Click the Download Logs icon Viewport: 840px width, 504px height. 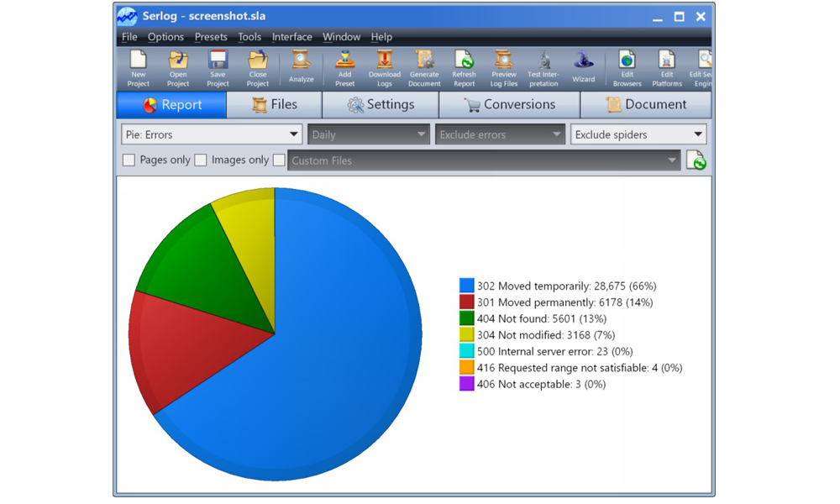coord(384,67)
